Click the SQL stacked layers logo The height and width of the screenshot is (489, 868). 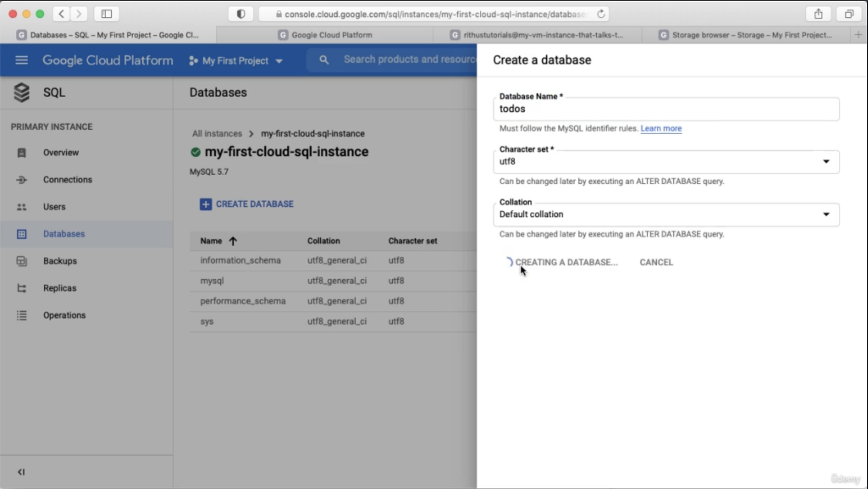(x=21, y=92)
